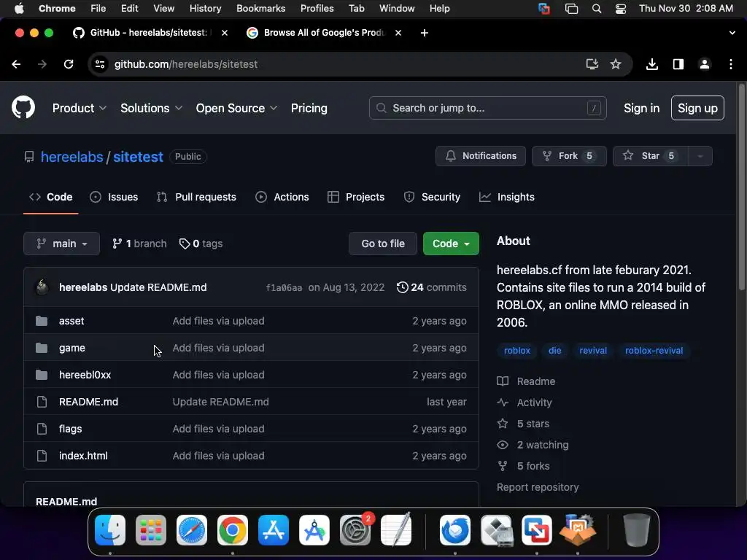Close the Browse All of Google's Products tab

click(x=398, y=33)
